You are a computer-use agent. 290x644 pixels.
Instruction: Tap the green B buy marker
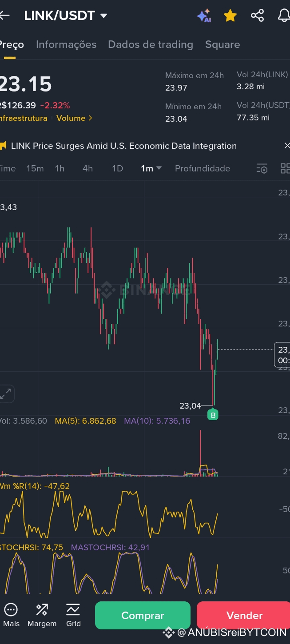click(213, 415)
